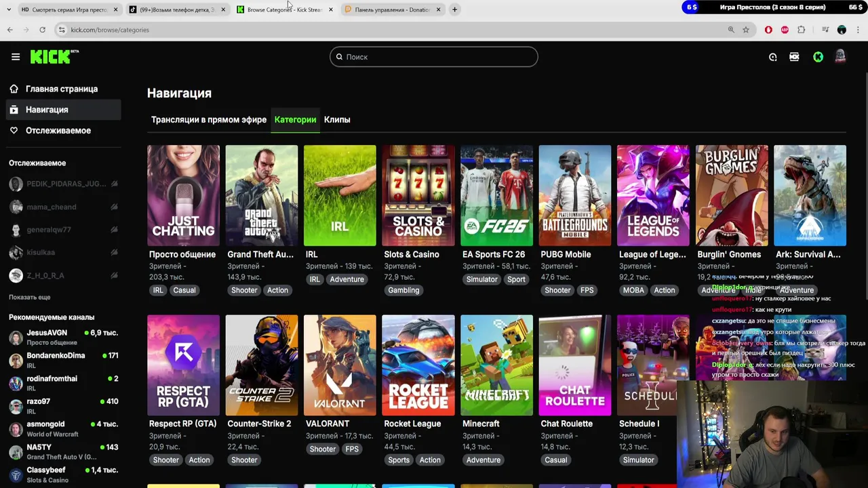Open the browser extensions puzzle icon
Viewport: 868px width, 488px height.
tap(802, 30)
